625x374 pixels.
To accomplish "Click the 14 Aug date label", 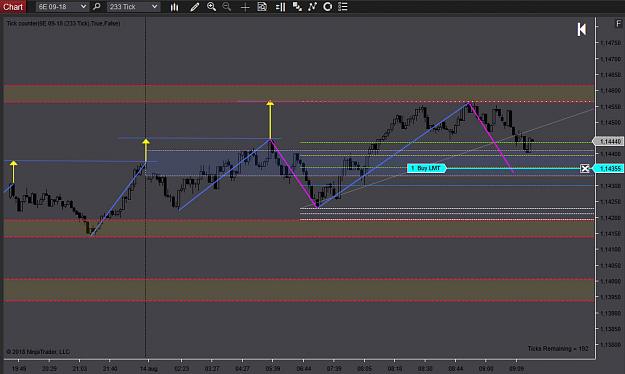I will tap(149, 368).
